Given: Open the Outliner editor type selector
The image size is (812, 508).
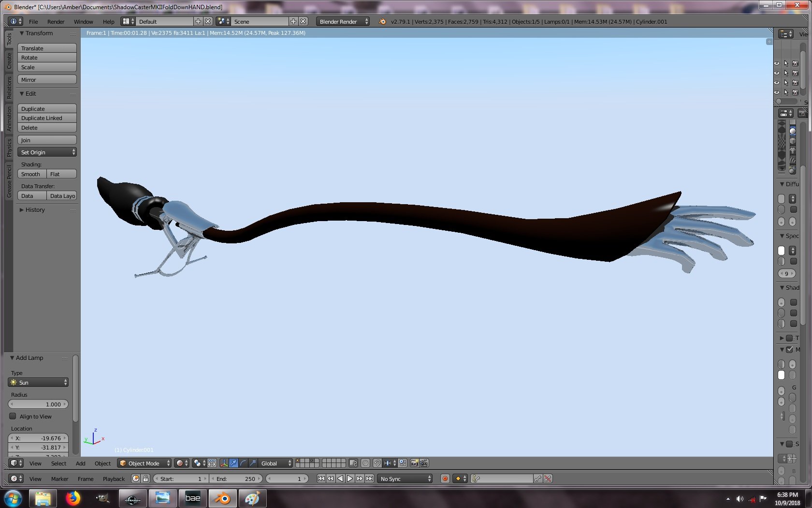Looking at the screenshot, I should coord(786,34).
